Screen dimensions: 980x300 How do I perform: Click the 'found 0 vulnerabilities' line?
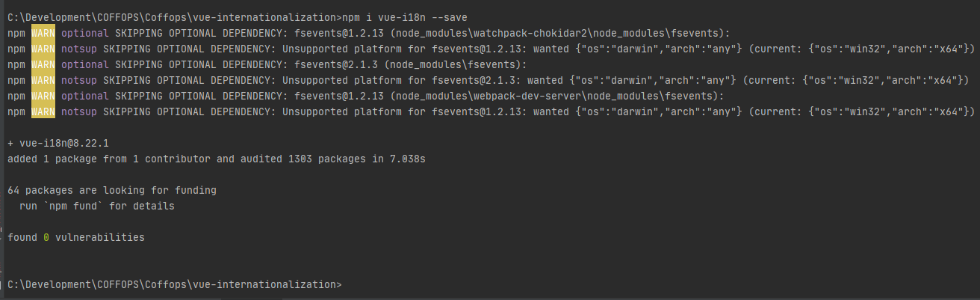point(76,237)
